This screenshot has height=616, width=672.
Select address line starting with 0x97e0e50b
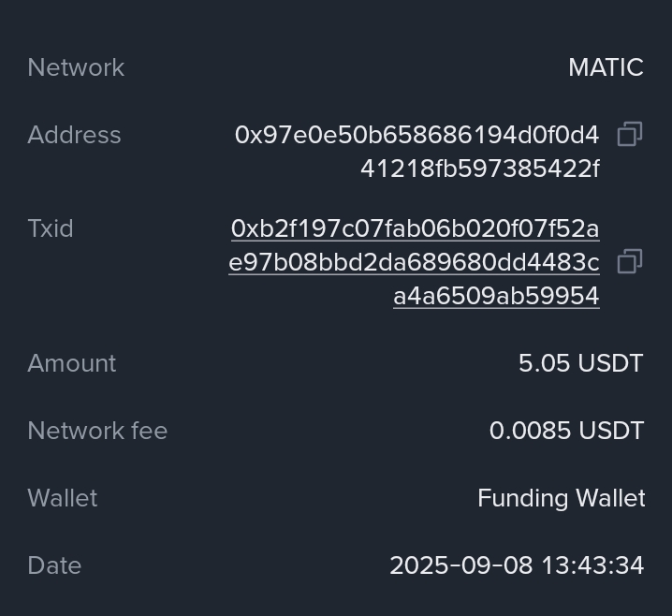(x=416, y=135)
